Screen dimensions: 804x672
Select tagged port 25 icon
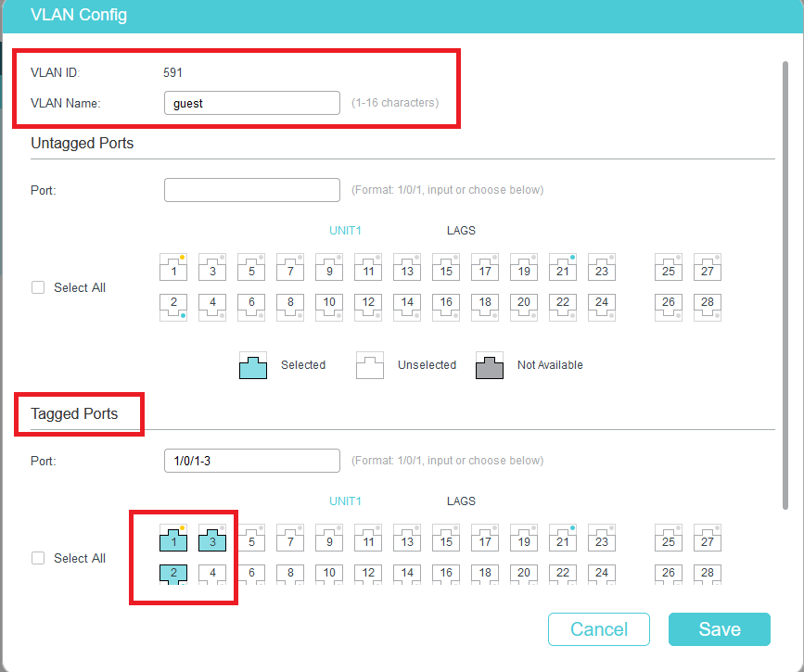668,538
